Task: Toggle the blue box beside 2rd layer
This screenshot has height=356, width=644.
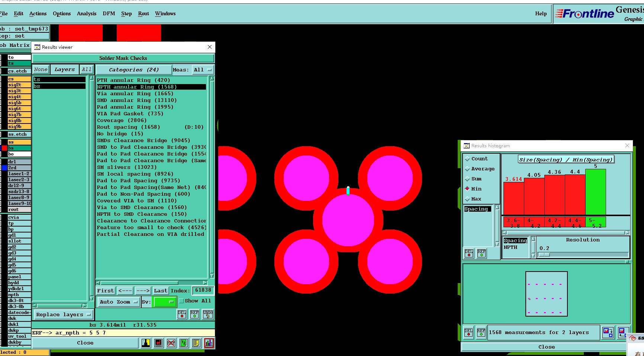Action: tap(4, 168)
